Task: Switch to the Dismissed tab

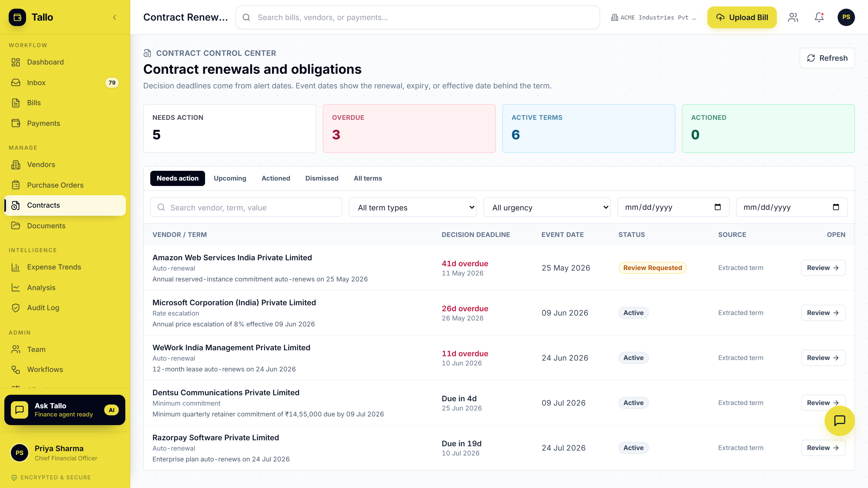Action: tap(322, 178)
